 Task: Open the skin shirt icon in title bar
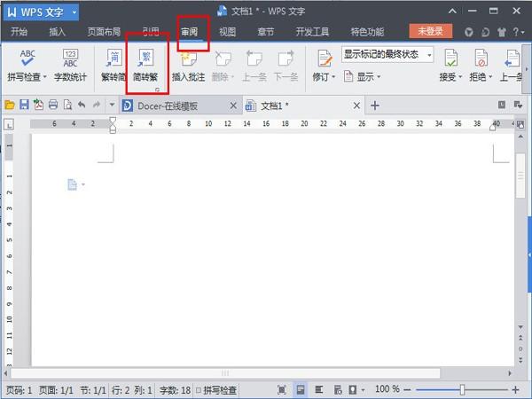tap(502, 32)
